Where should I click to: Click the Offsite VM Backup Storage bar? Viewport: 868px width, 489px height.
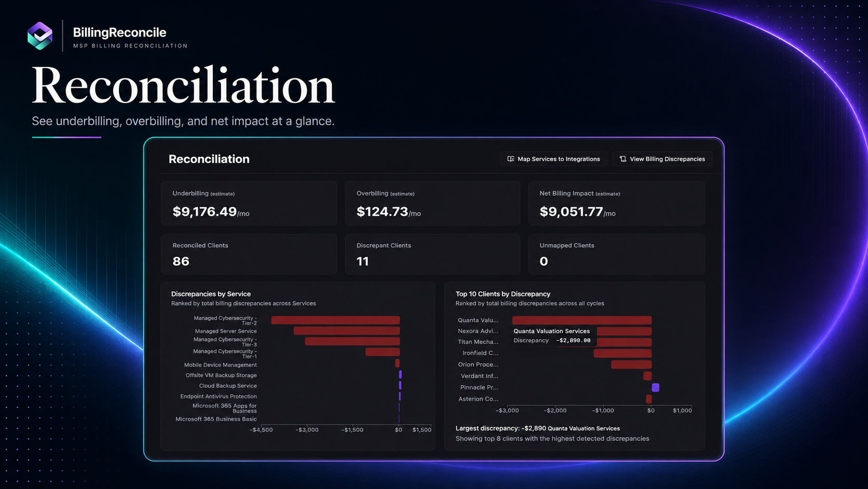click(400, 375)
